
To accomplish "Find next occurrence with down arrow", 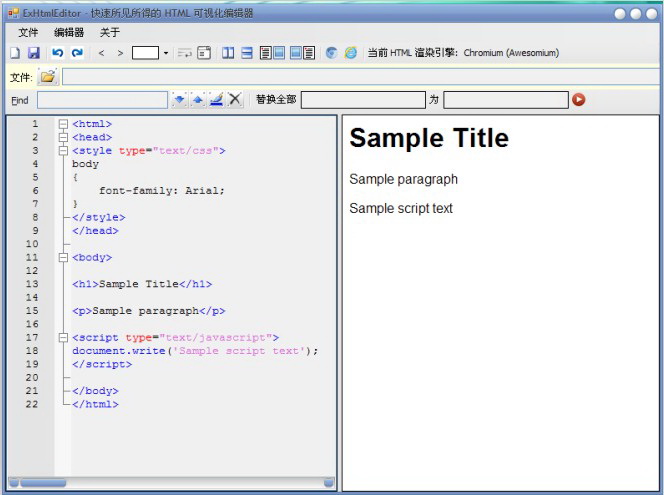I will click(180, 100).
